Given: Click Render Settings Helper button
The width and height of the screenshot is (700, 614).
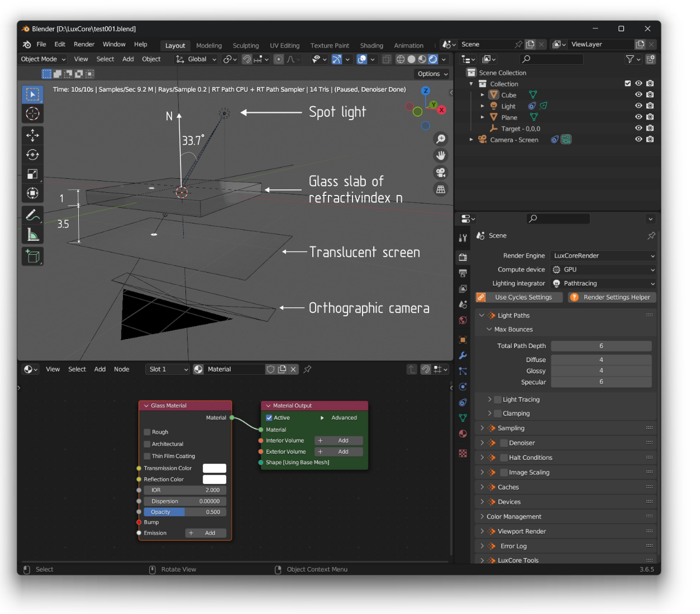Looking at the screenshot, I should (612, 298).
